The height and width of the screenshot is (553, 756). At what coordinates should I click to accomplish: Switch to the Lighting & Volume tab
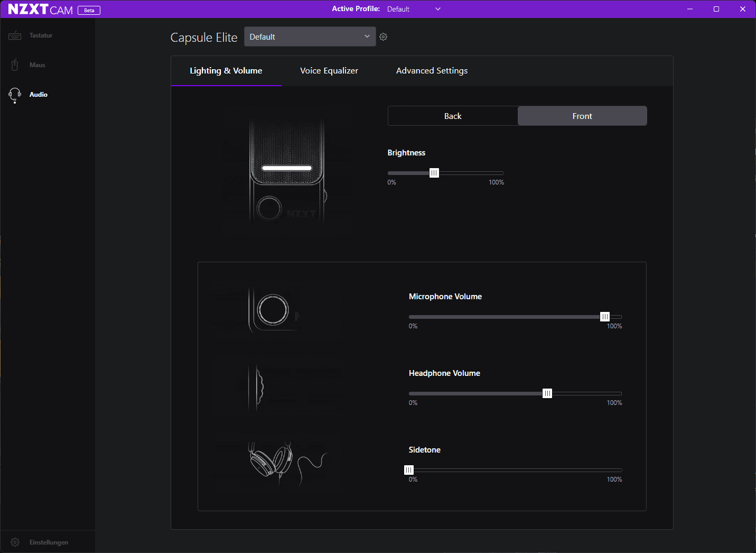click(x=226, y=71)
